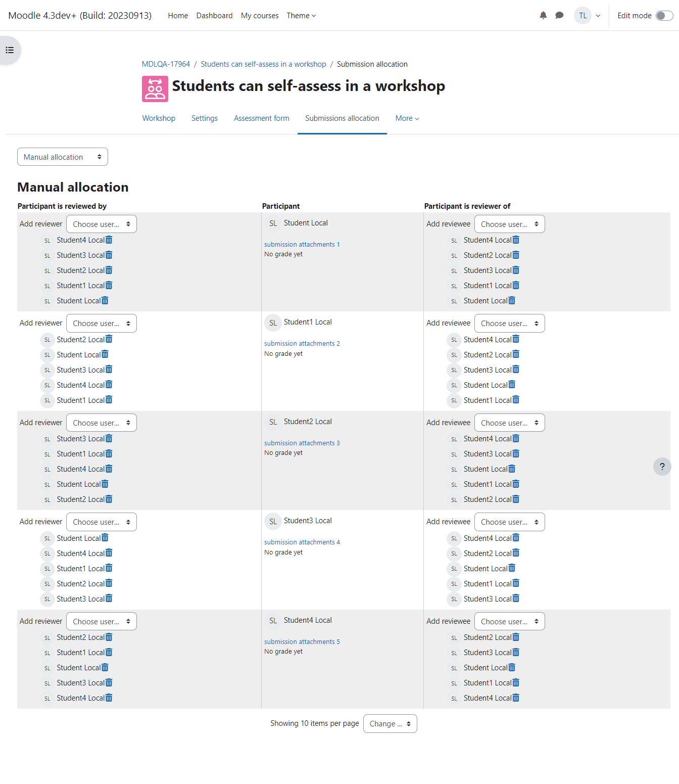
Task: Delete reviewer Student3 Local for Student3 Local
Action: tap(109, 598)
